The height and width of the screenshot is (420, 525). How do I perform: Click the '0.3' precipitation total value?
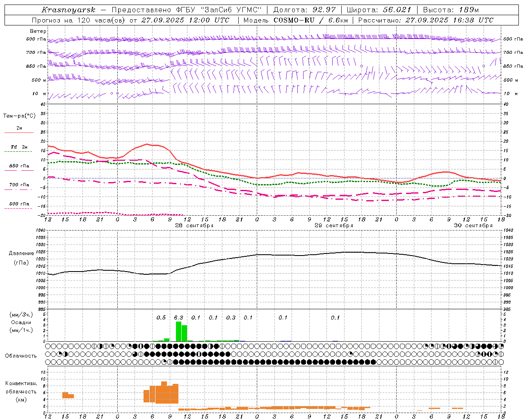coord(231,317)
